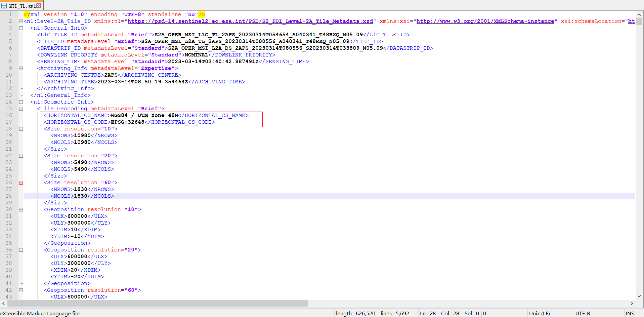
Task: Click the ARCHIVING_TIME value 2023-03-14T08:50:19.354464Z
Action: (x=143, y=82)
